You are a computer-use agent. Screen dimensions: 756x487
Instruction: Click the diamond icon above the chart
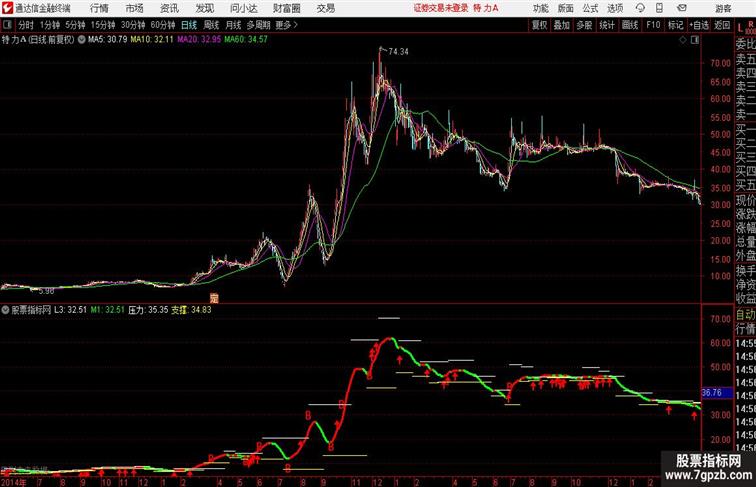point(683,40)
